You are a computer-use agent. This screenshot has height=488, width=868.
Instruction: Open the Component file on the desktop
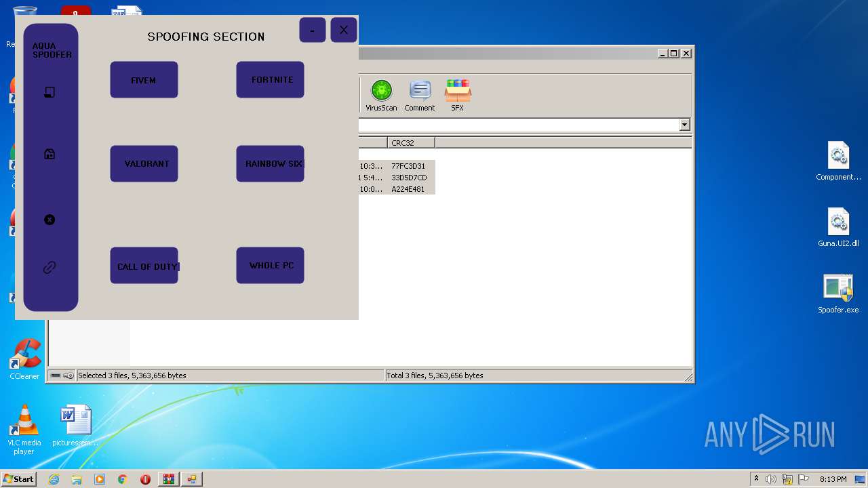click(838, 161)
